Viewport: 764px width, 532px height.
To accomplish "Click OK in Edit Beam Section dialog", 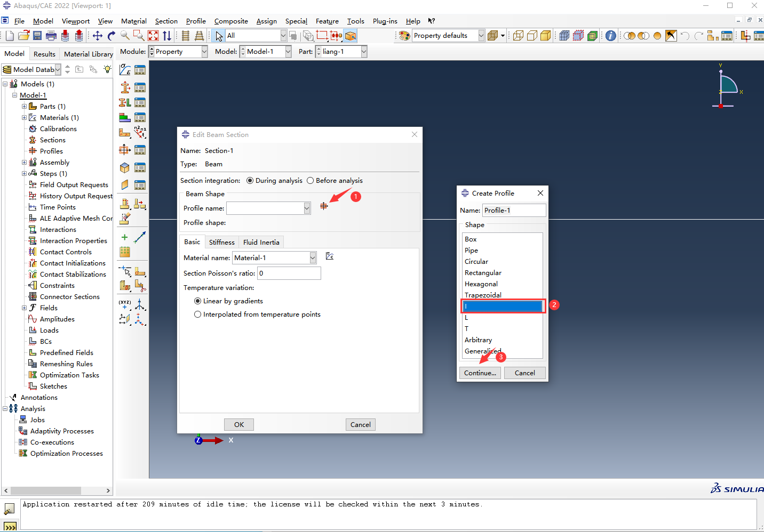I will [x=238, y=424].
